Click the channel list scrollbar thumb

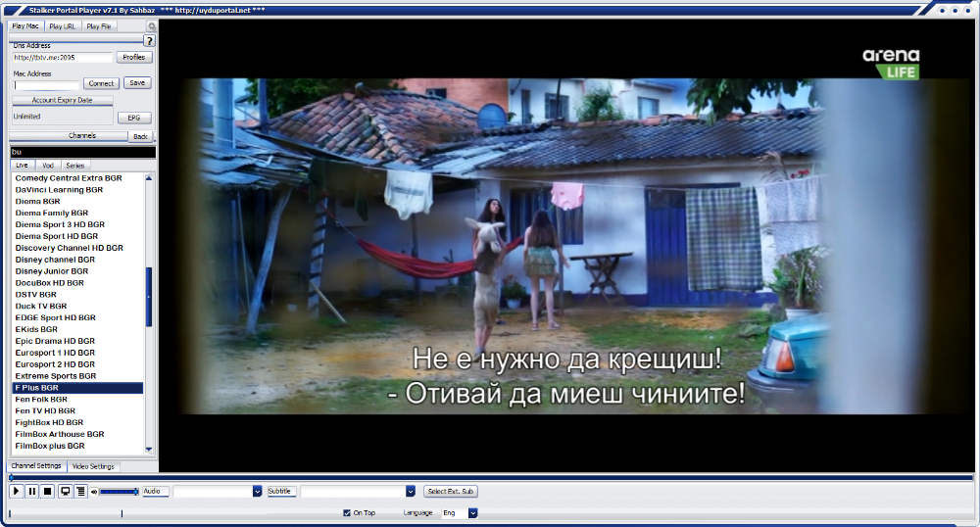click(149, 297)
